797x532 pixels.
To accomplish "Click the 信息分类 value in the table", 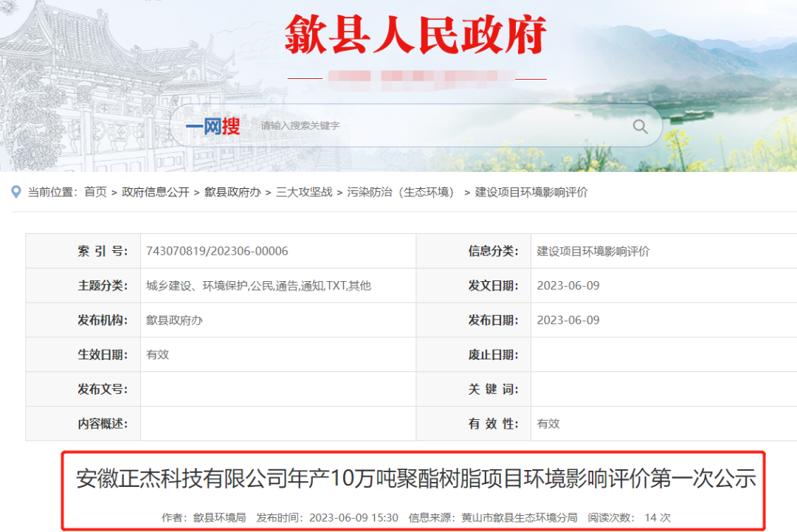I will click(593, 252).
